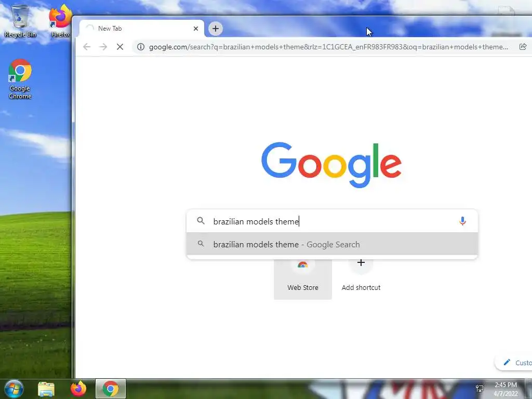
Task: Open the Windows Start menu
Action: point(14,389)
